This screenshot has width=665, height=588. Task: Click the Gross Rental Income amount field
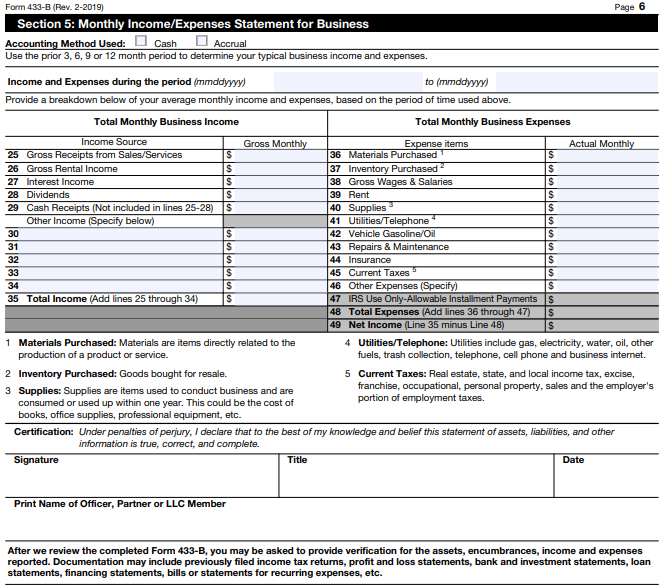point(279,169)
